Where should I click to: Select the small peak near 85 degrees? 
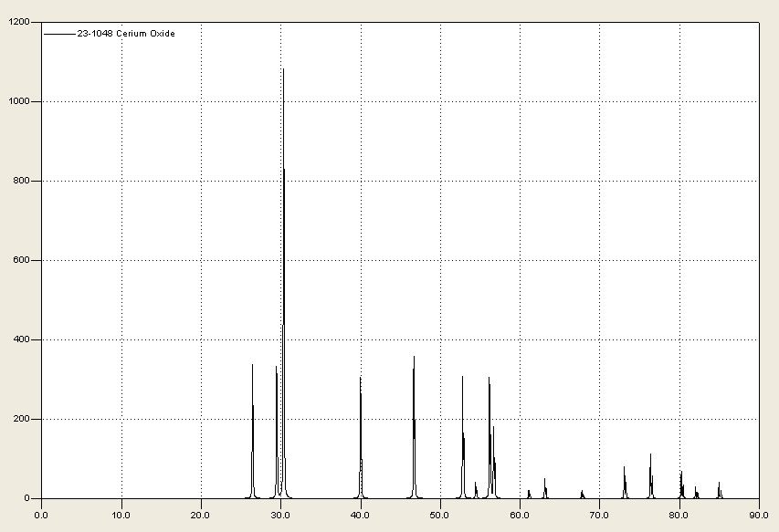click(x=720, y=490)
